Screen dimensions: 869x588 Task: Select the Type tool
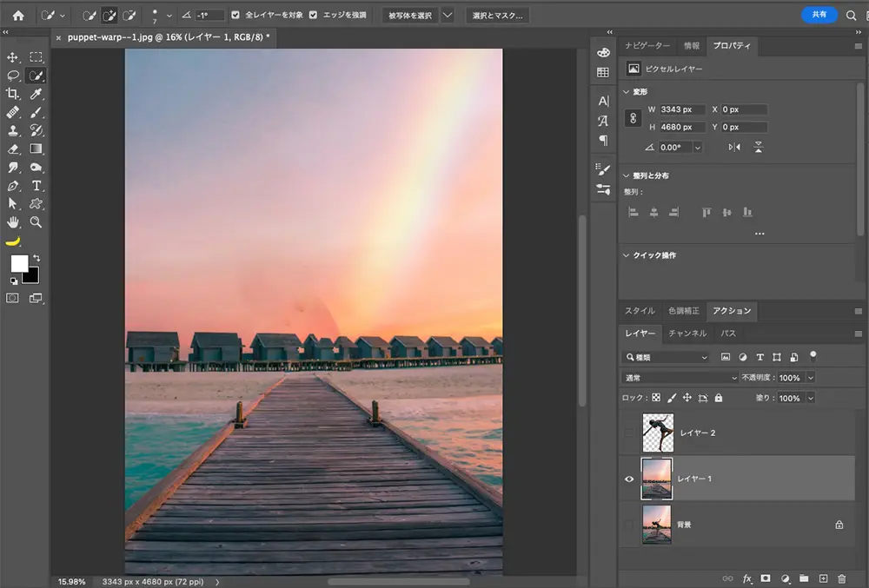pyautogui.click(x=36, y=186)
